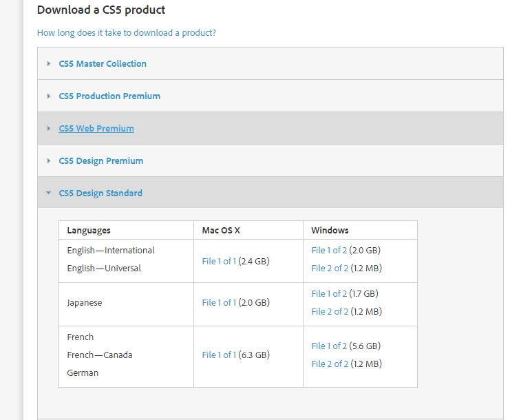Open 'How long does it take to download a product?'
This screenshot has width=510, height=420.
click(x=127, y=33)
